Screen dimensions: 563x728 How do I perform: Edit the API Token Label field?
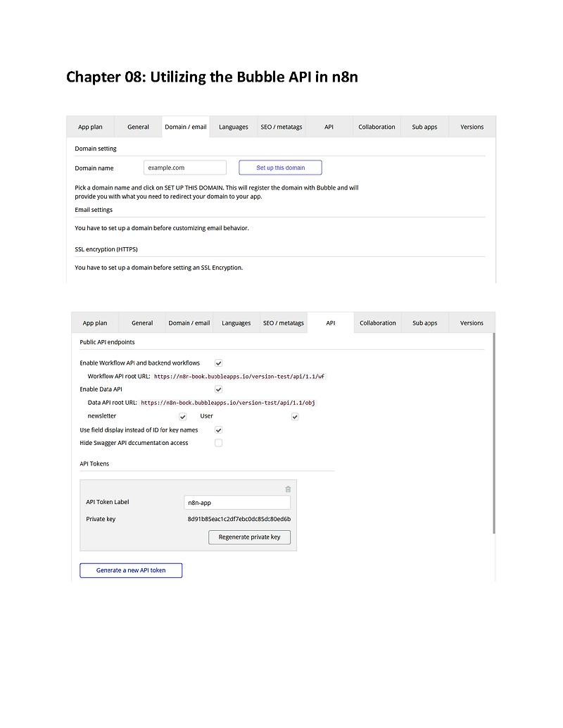tap(236, 502)
